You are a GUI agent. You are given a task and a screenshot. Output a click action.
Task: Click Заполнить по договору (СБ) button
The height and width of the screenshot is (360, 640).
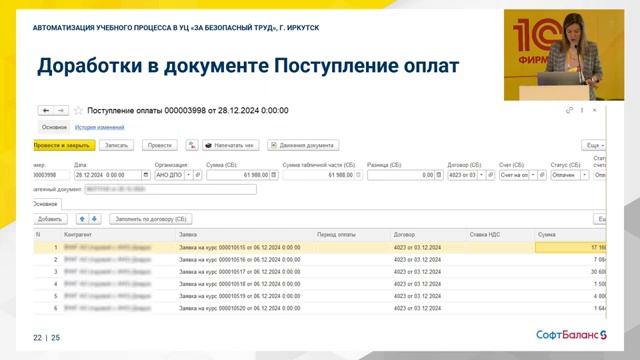click(151, 219)
